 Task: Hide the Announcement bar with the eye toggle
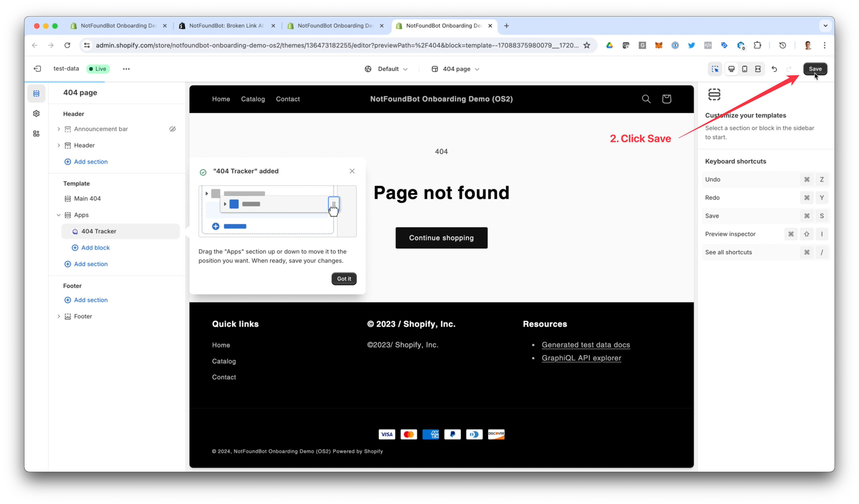pos(172,129)
